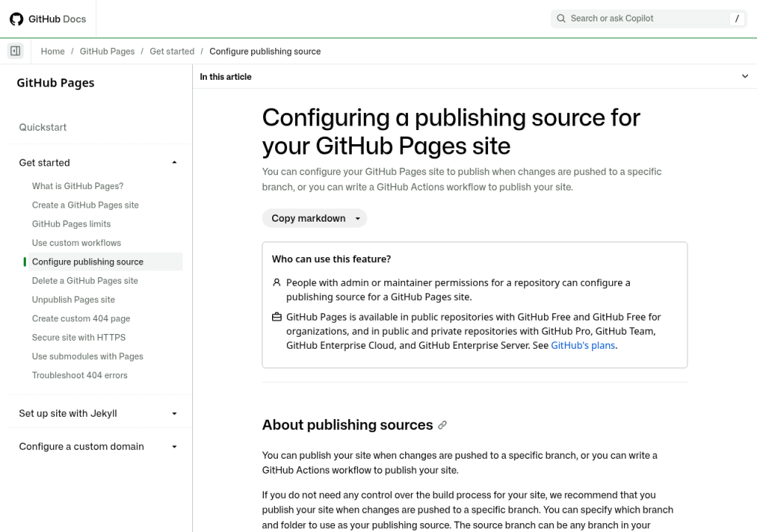Click Configure publishing source breadcrumb

[265, 51]
